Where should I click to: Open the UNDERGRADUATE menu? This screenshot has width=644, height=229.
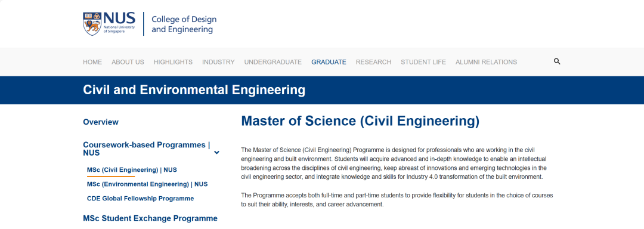click(x=273, y=62)
